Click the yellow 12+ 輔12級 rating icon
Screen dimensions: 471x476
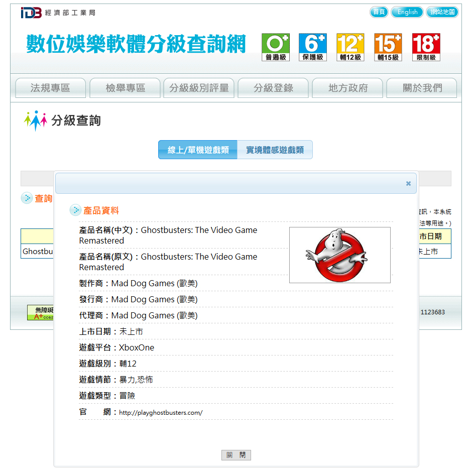pyautogui.click(x=350, y=47)
